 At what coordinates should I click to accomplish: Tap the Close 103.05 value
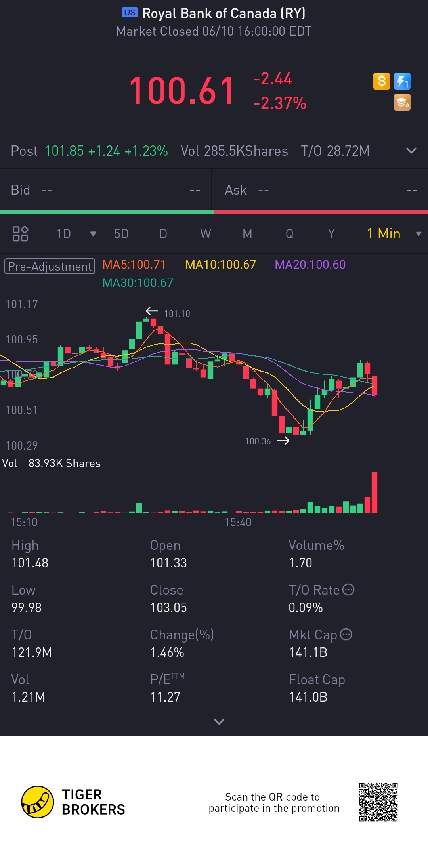168,608
